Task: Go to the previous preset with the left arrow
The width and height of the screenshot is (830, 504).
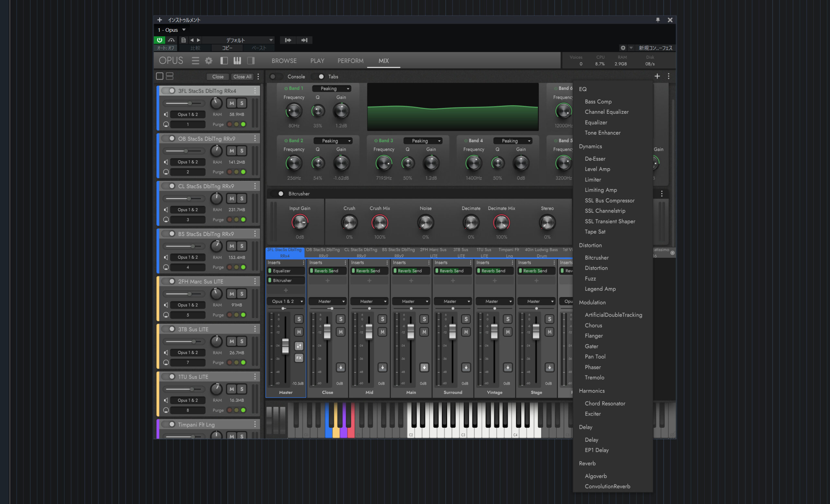Action: coord(192,40)
